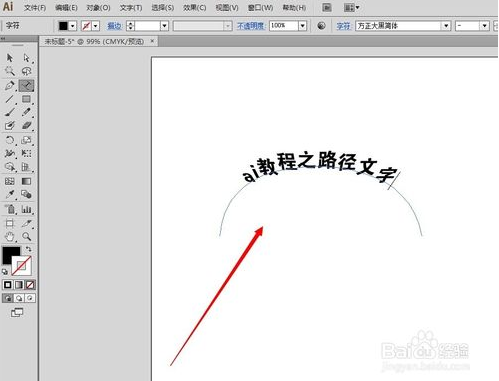Open the opacity 100% dropdown arrow

[302, 26]
